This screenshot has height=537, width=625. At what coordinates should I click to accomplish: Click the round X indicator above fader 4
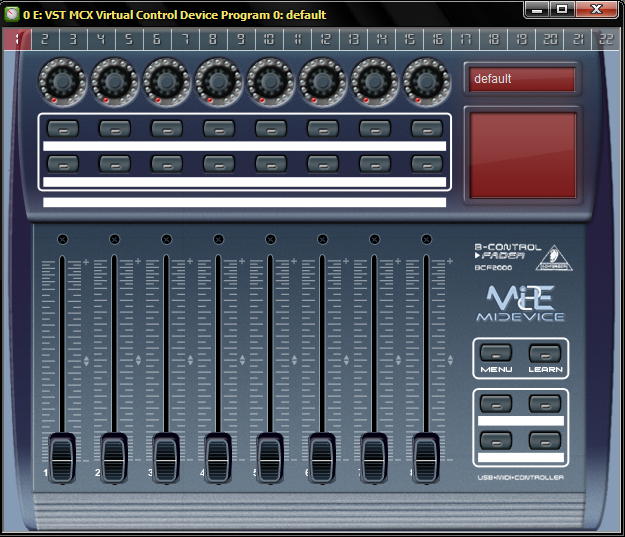pos(218,239)
